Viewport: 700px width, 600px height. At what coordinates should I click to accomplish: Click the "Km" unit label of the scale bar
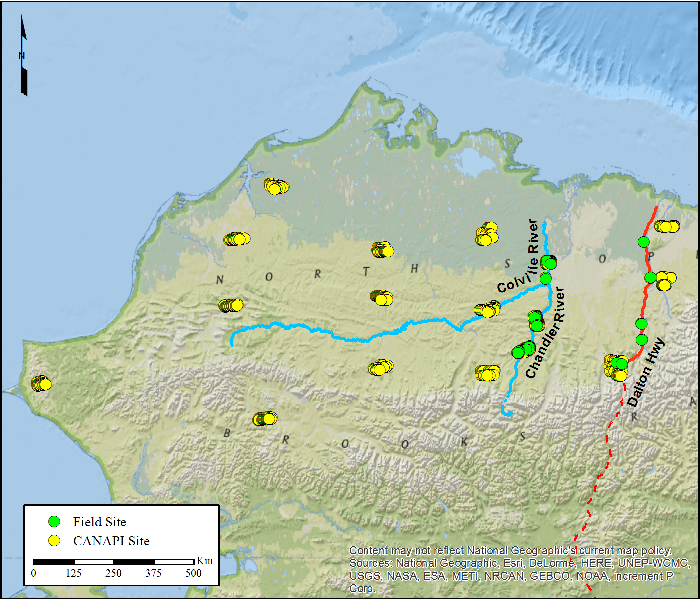[x=205, y=561]
